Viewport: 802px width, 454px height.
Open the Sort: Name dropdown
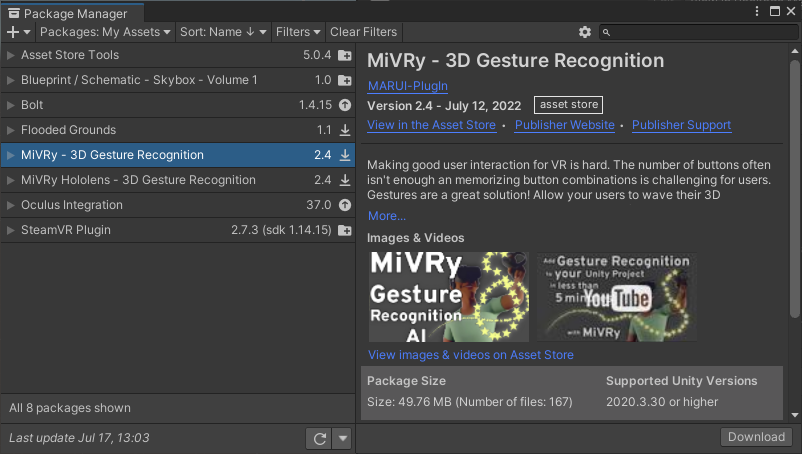223,32
